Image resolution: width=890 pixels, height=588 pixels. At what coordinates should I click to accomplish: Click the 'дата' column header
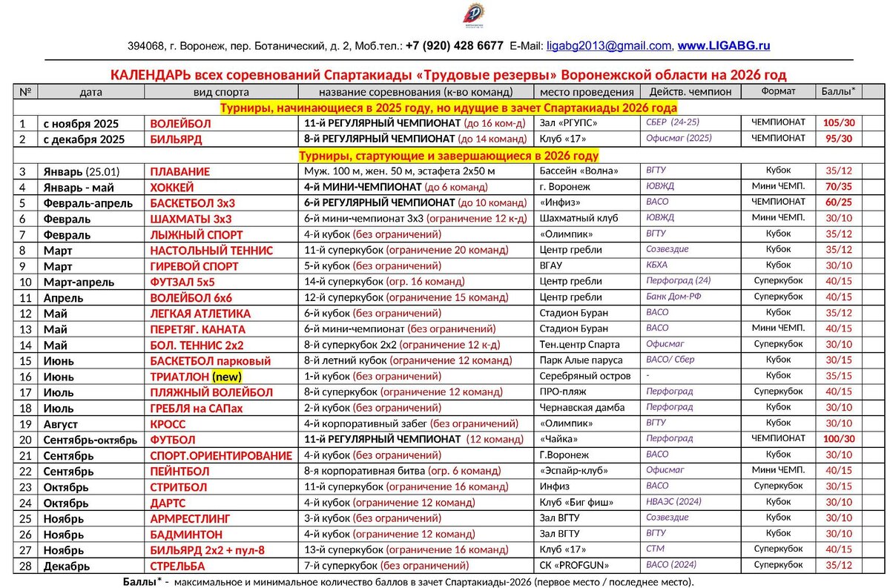point(92,92)
